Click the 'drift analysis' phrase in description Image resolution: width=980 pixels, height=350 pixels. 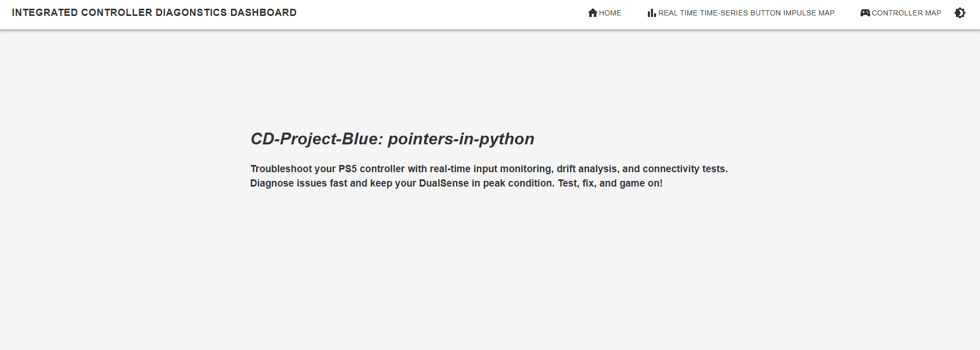tap(587, 169)
